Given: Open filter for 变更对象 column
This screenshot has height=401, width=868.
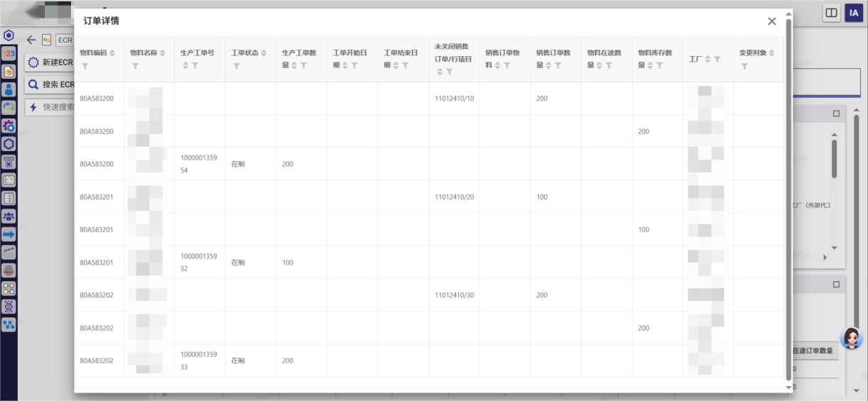Looking at the screenshot, I should 744,66.
